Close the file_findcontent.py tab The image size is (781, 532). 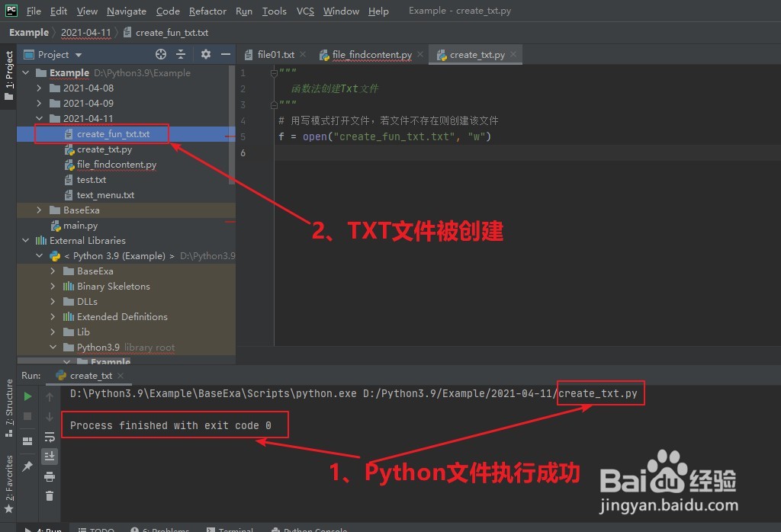point(419,54)
